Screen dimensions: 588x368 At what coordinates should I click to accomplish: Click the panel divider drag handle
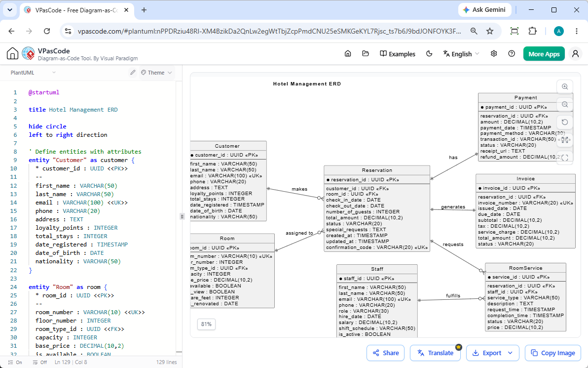tap(182, 216)
